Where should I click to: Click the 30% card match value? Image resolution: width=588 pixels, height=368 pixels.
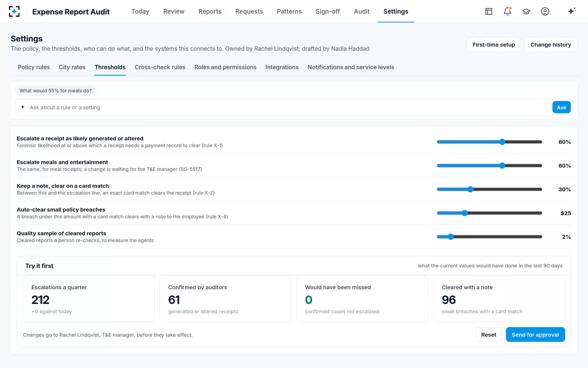coord(565,189)
